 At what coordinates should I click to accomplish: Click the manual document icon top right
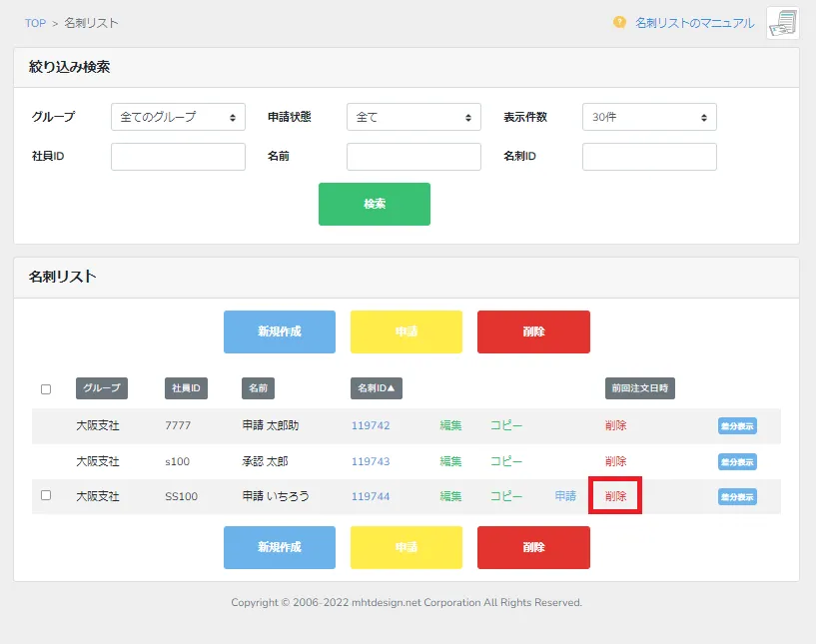coord(782,22)
